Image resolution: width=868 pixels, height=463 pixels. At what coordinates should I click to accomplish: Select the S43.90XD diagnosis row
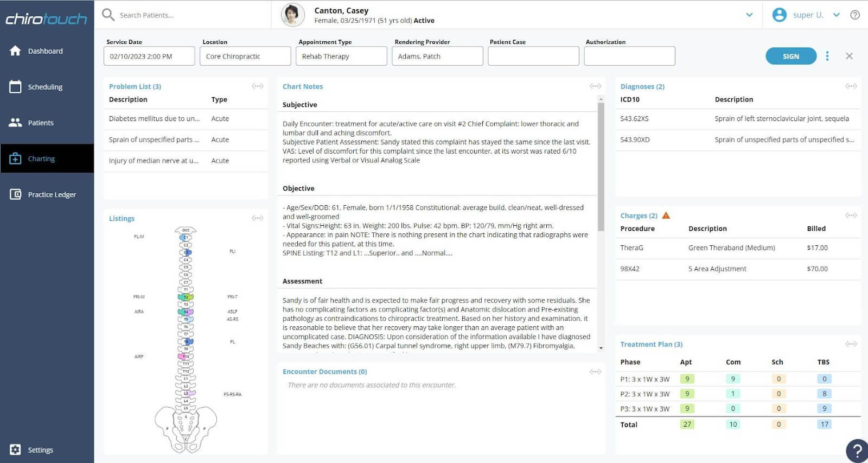(738, 139)
